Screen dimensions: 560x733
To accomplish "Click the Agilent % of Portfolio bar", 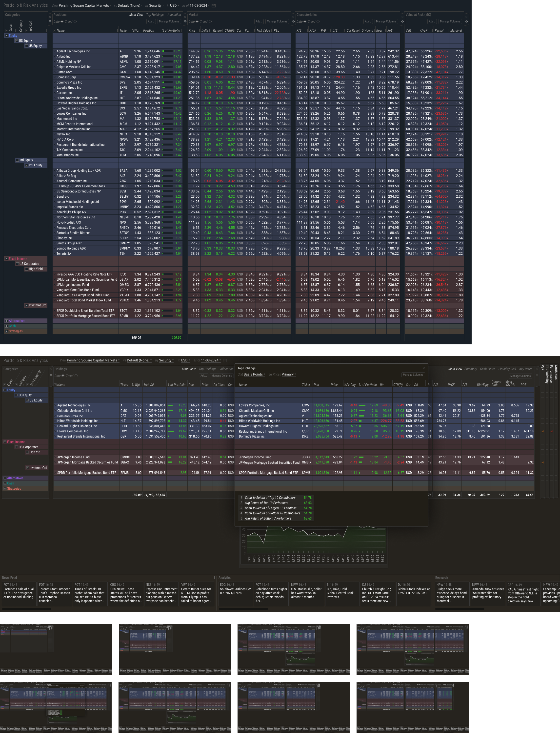I will pos(167,51).
